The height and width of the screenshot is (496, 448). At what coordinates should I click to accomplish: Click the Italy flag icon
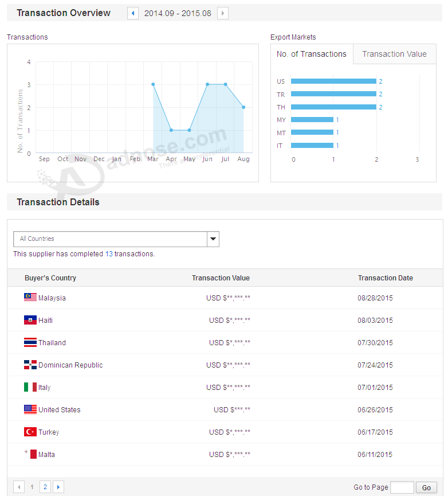pos(30,387)
